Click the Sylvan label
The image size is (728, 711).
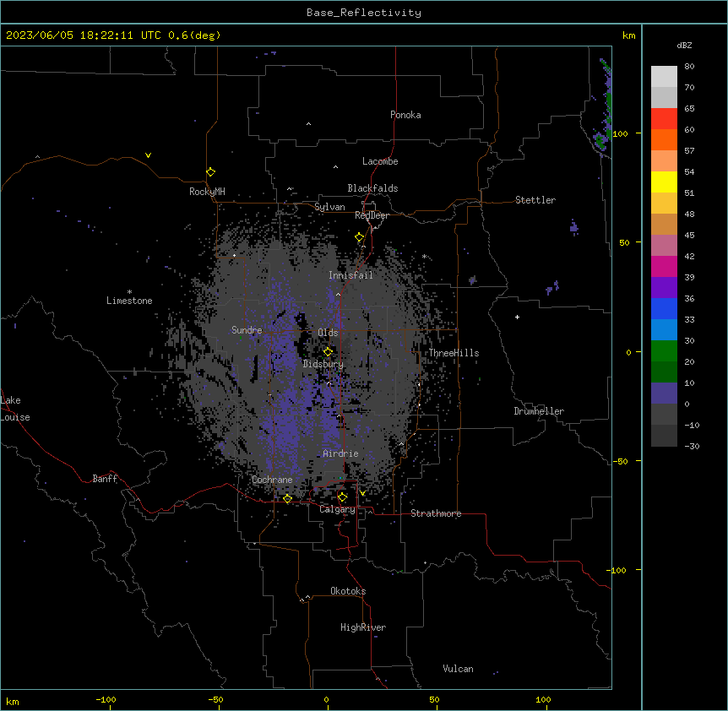click(329, 207)
